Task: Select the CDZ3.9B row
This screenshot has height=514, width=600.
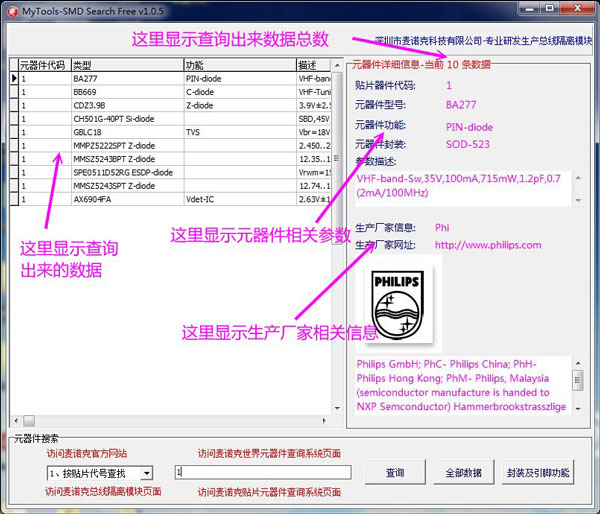Action: [x=170, y=105]
